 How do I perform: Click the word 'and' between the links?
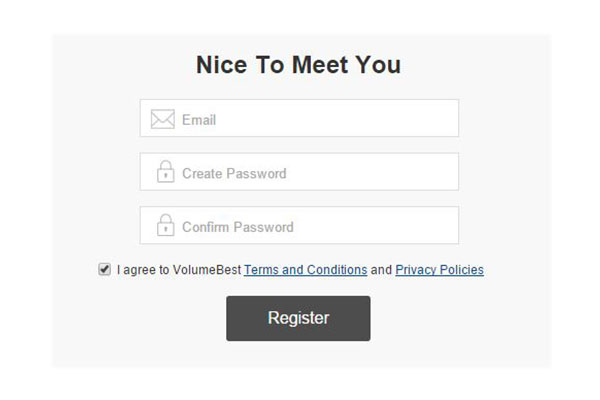pos(381,270)
